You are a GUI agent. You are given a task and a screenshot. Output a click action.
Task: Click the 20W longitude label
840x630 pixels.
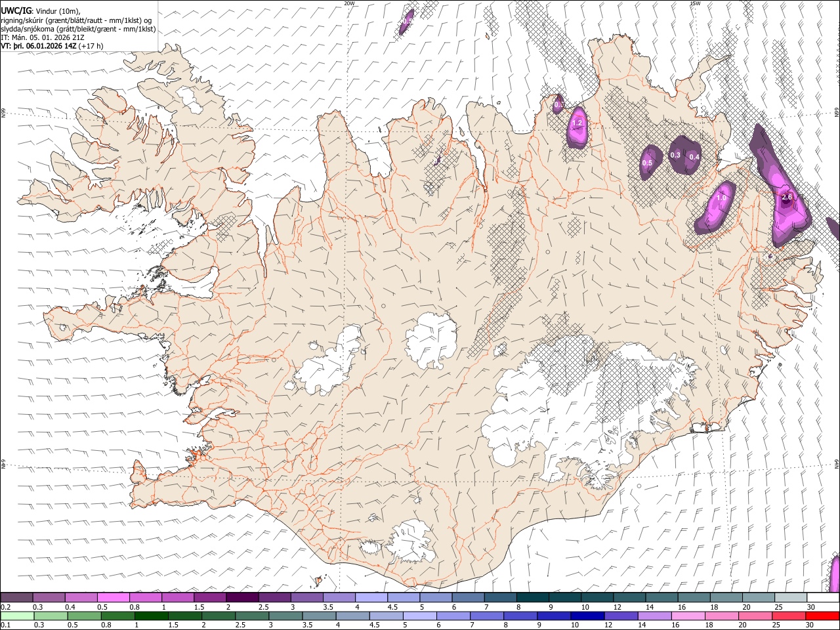pos(349,3)
